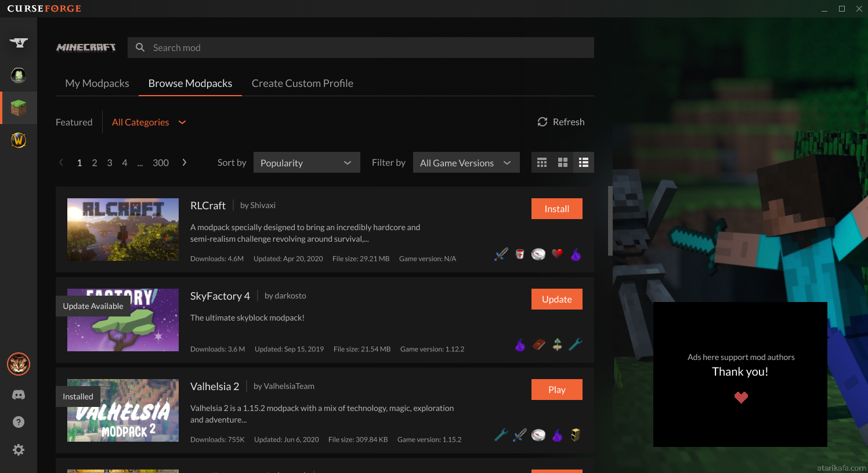
Task: Click the Refresh button
Action: point(561,122)
